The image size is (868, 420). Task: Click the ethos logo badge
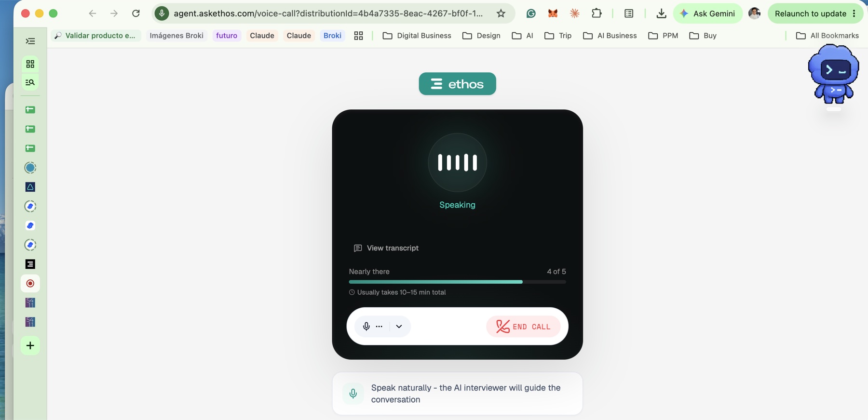click(457, 84)
